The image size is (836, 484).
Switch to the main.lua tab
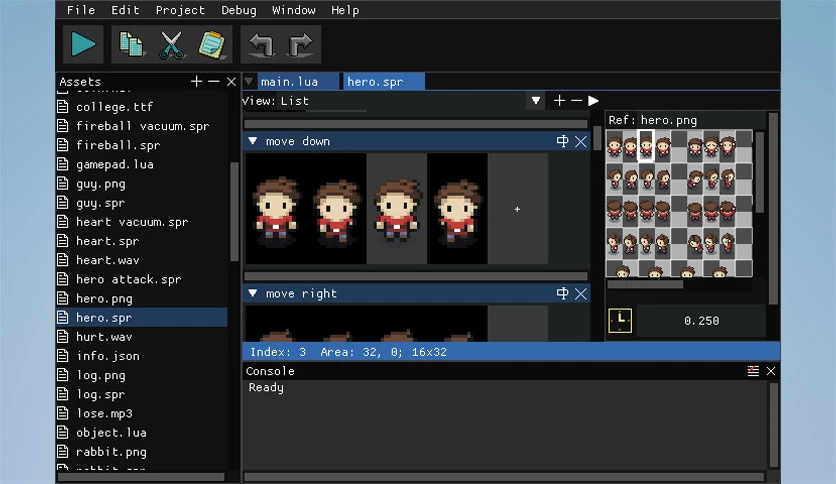298,82
